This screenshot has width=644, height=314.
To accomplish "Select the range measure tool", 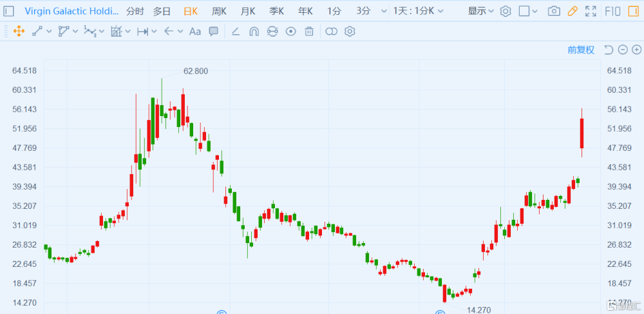I will [x=142, y=31].
